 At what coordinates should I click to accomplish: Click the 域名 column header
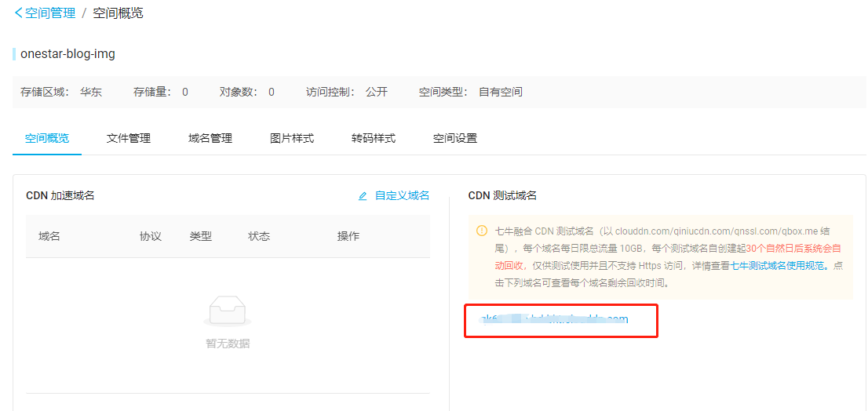click(49, 236)
